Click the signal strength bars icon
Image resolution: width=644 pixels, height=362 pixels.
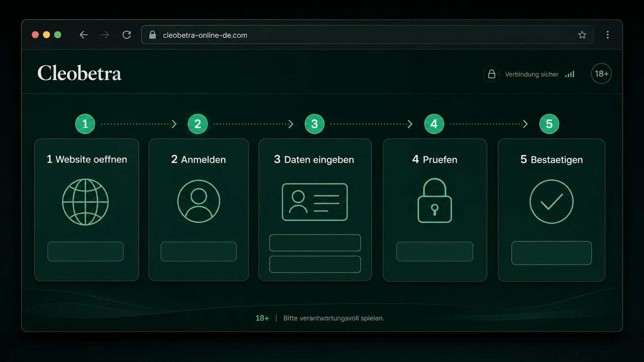pyautogui.click(x=570, y=74)
